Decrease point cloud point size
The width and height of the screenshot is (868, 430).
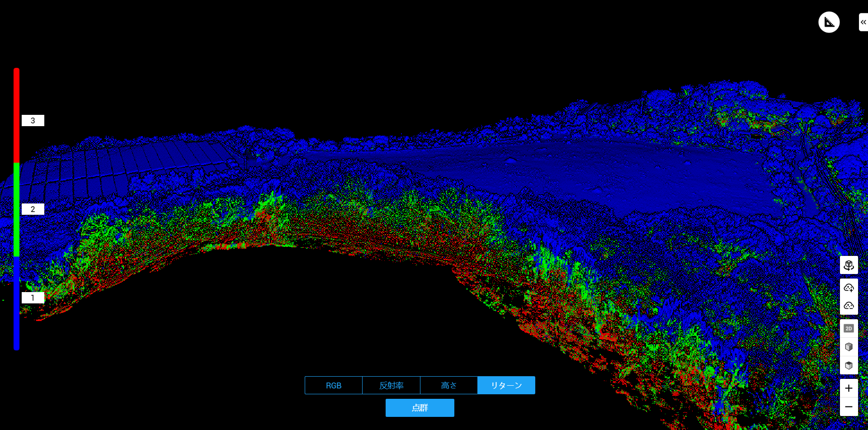849,306
